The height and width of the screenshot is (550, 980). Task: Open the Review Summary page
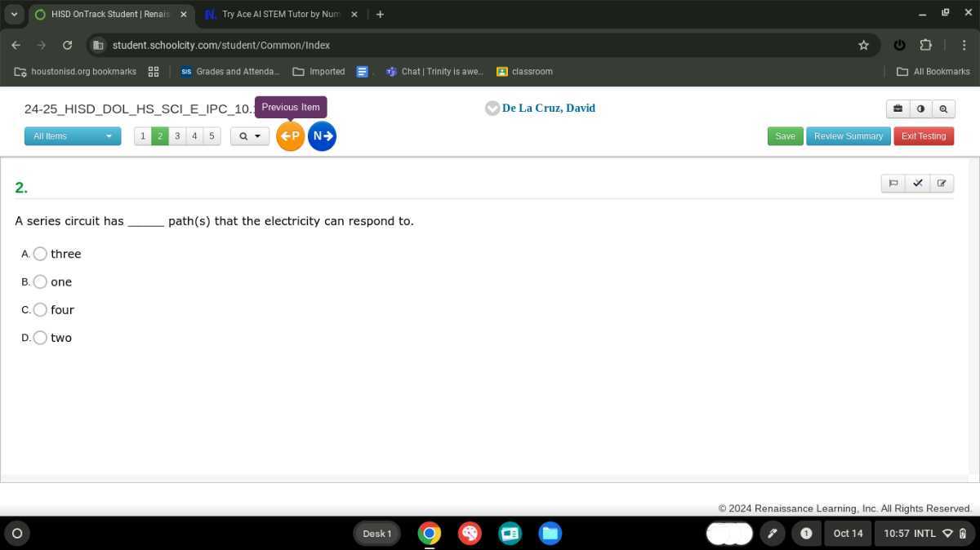848,136
